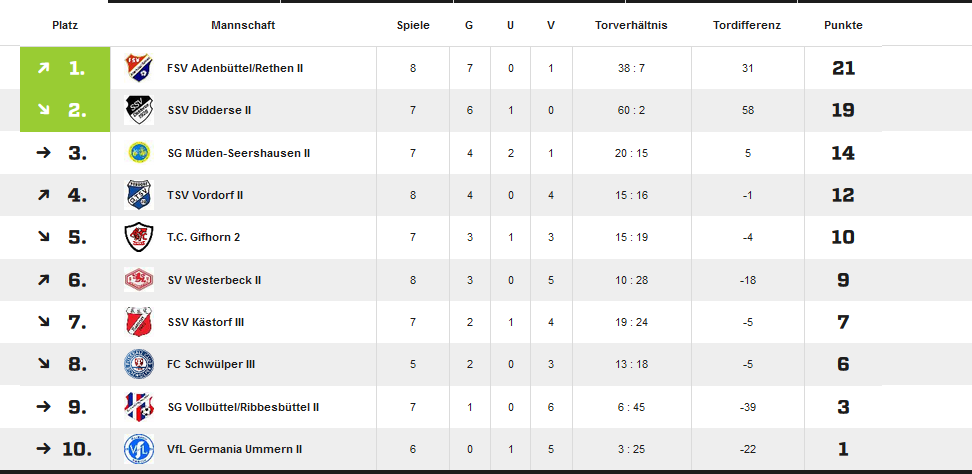The image size is (972, 474).
Task: Open the TSV Vordorf II team name
Action: point(205,195)
